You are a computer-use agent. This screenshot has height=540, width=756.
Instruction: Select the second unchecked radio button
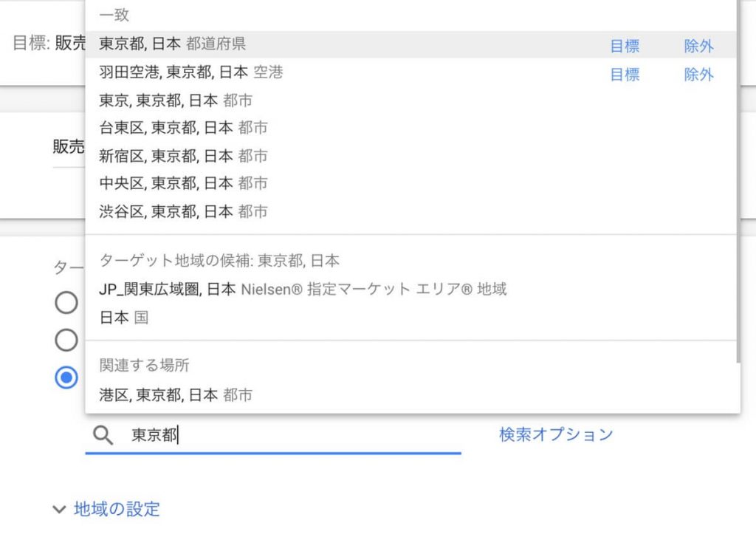click(x=66, y=340)
